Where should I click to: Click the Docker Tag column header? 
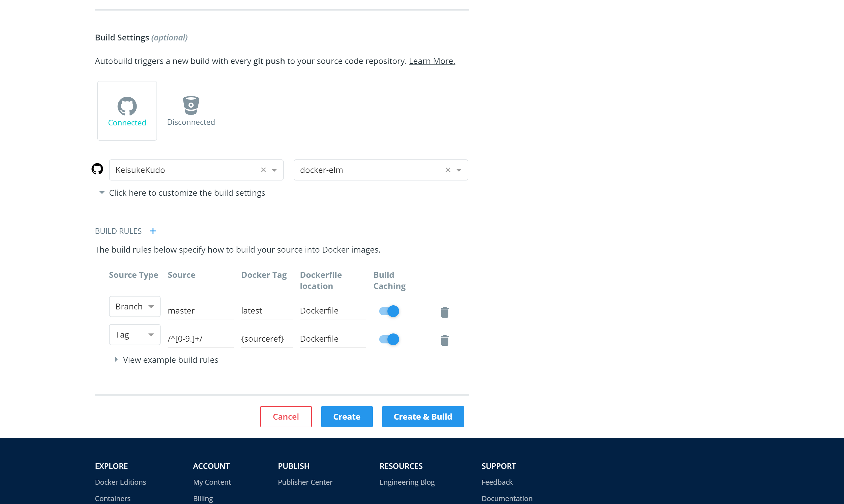[263, 275]
